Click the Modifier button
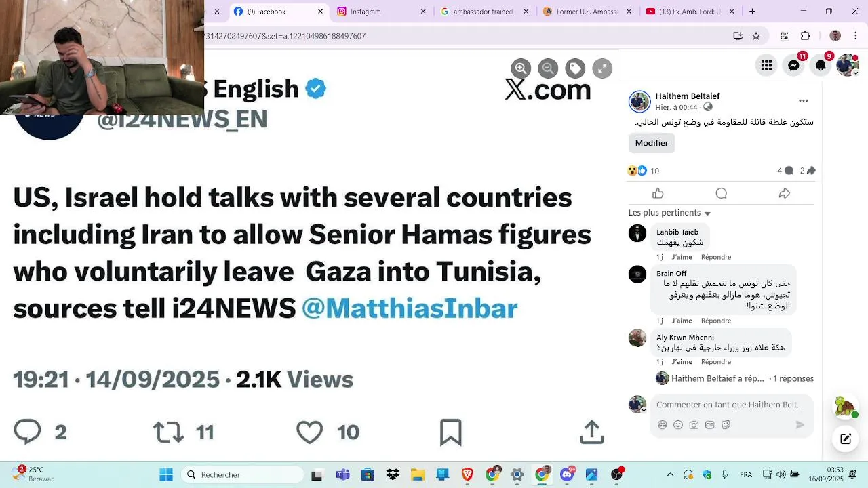 click(652, 143)
